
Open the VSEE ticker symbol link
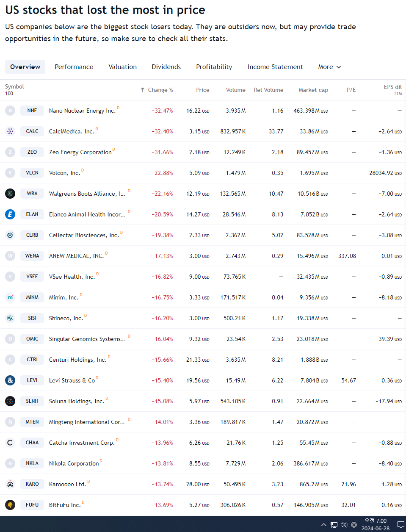[32, 277]
